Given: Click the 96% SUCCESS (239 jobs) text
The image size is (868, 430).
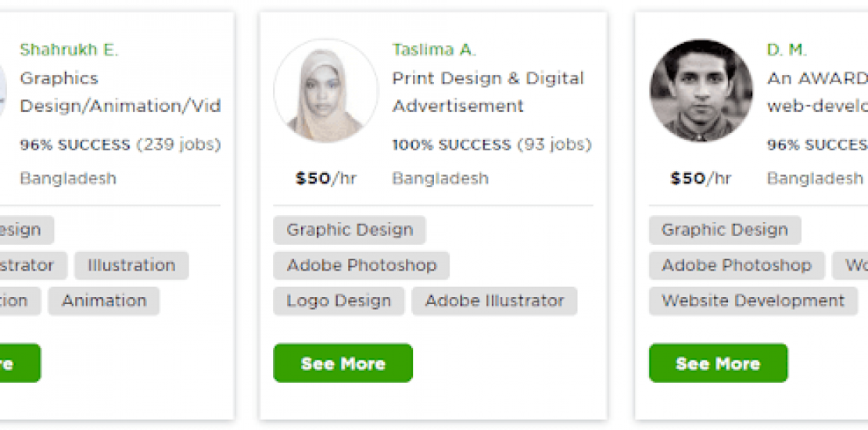Looking at the screenshot, I should (x=120, y=145).
